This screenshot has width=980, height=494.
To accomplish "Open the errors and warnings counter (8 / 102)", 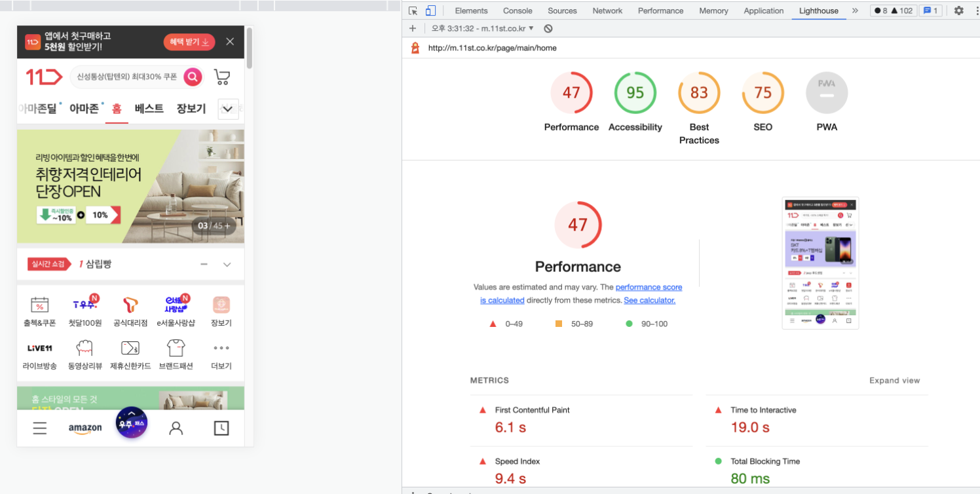I will click(892, 10).
